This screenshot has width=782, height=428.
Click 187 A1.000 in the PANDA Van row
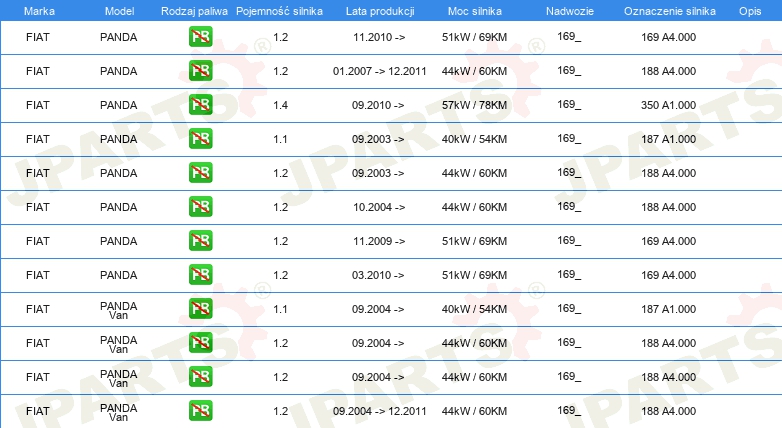(668, 309)
